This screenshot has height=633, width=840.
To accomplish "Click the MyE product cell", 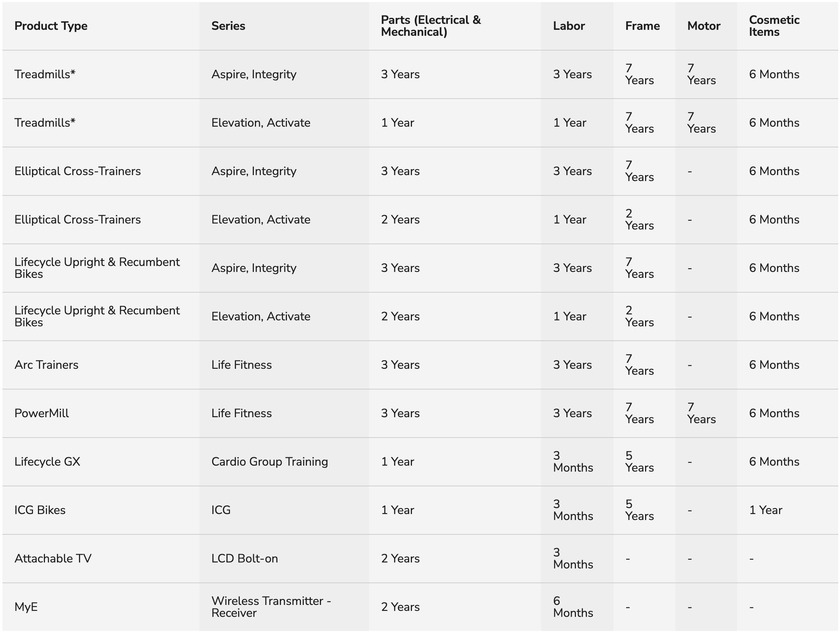I will tap(26, 607).
